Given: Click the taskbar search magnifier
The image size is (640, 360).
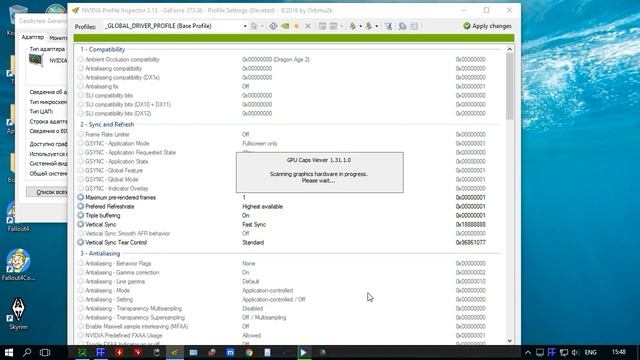Looking at the screenshot, I should [27, 352].
